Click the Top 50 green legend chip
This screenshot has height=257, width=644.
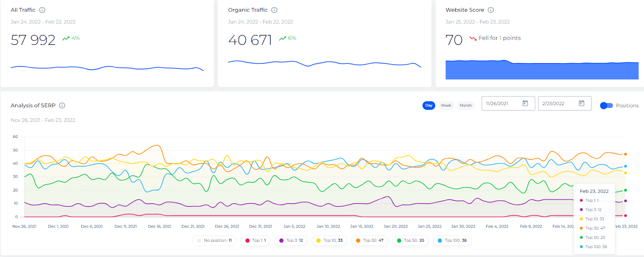[x=411, y=241]
